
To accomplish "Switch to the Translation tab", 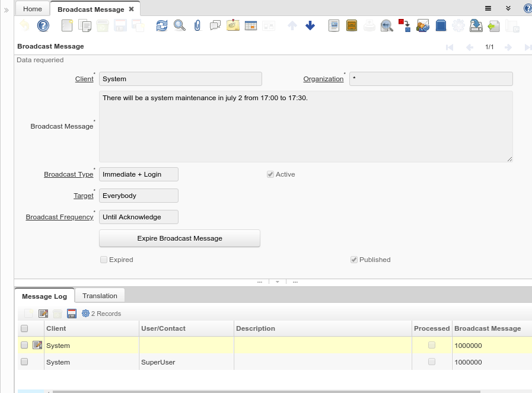I will point(100,296).
